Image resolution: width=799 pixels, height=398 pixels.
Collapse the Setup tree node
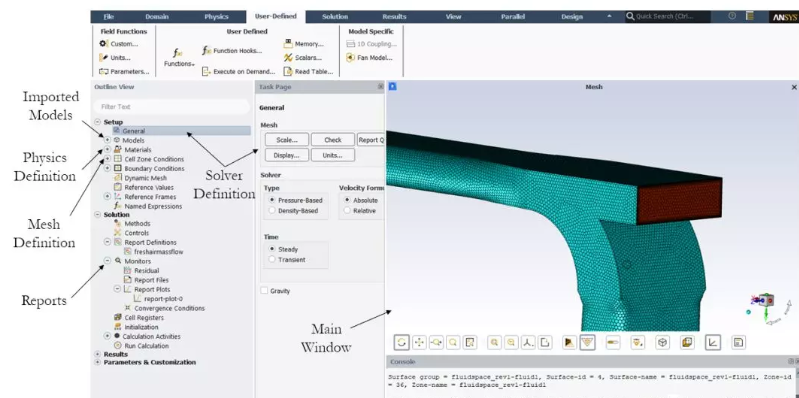(x=97, y=122)
